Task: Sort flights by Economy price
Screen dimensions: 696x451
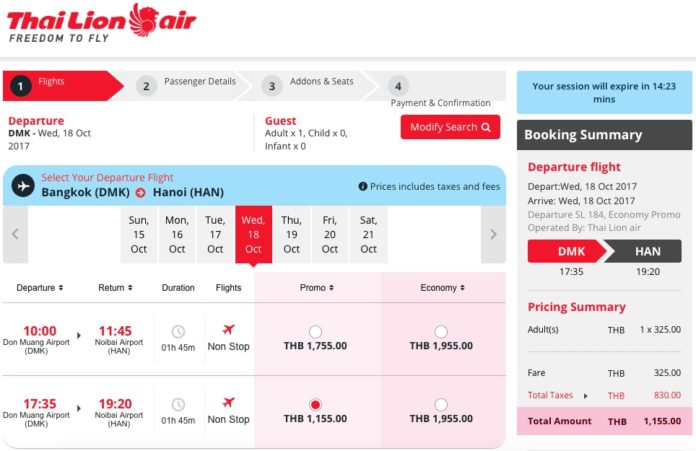Action: pos(442,288)
